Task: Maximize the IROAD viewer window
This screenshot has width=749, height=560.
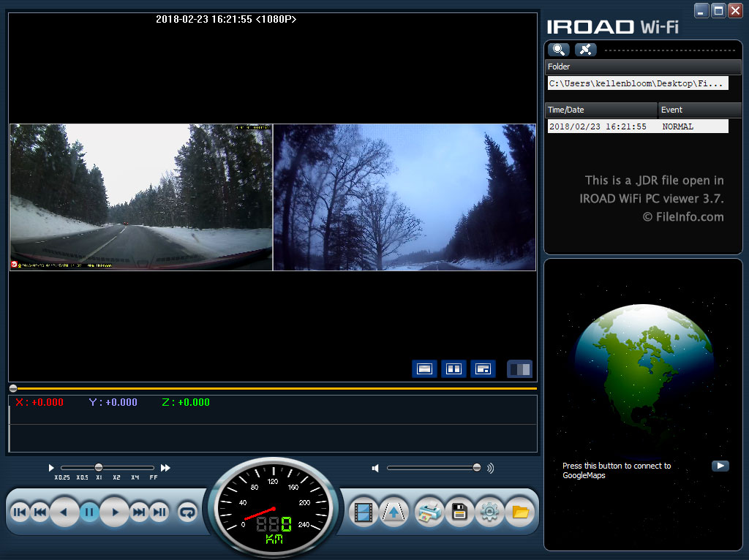Action: [718, 10]
